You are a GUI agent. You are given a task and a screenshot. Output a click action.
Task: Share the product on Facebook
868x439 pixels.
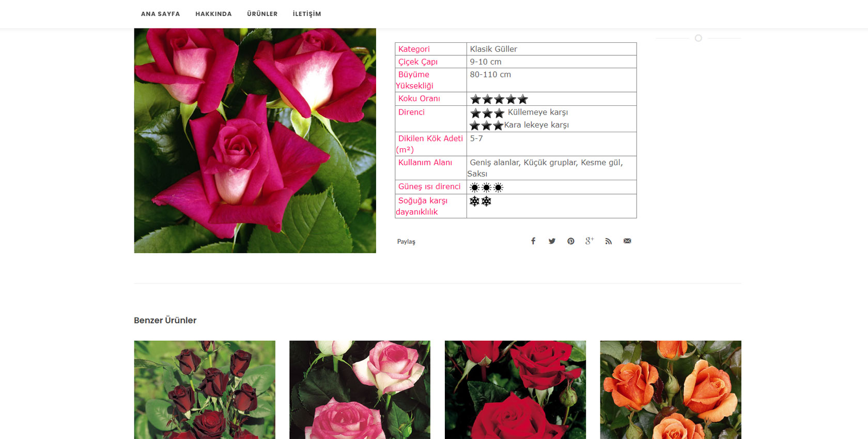[x=533, y=241]
